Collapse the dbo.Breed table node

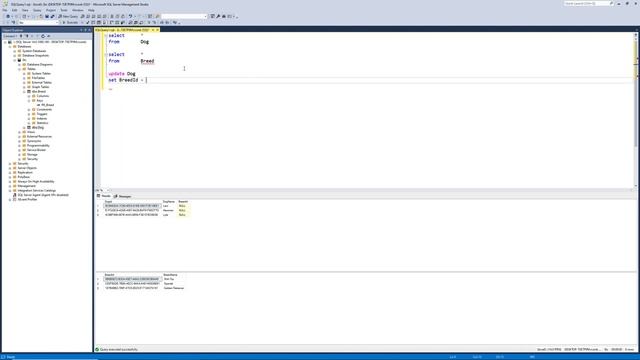(x=24, y=91)
